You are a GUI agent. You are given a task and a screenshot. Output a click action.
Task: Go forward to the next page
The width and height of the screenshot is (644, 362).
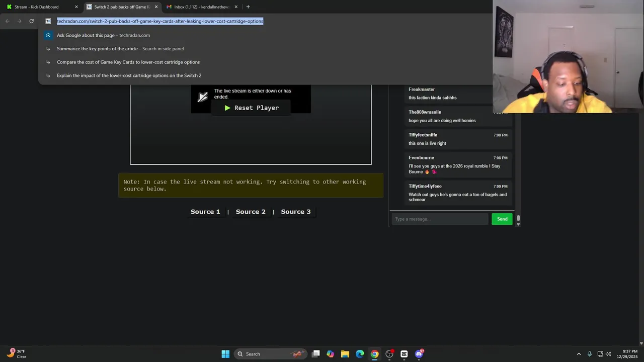[19, 21]
